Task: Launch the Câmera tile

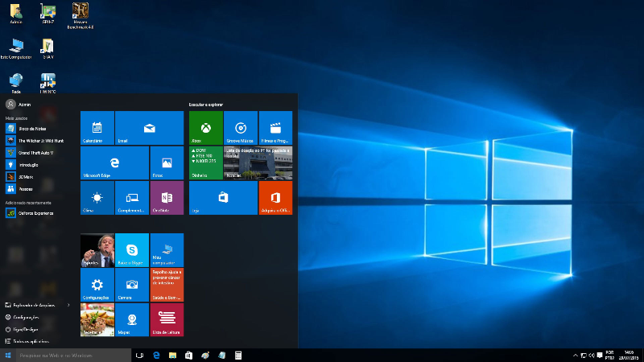Action: tap(132, 285)
